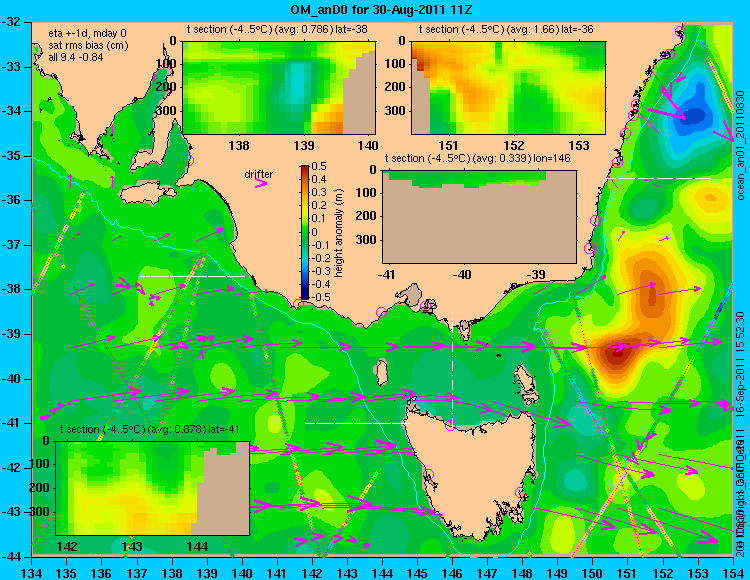Click the dark red warm eddy near 151E
The width and height of the screenshot is (750, 580).
[616, 353]
